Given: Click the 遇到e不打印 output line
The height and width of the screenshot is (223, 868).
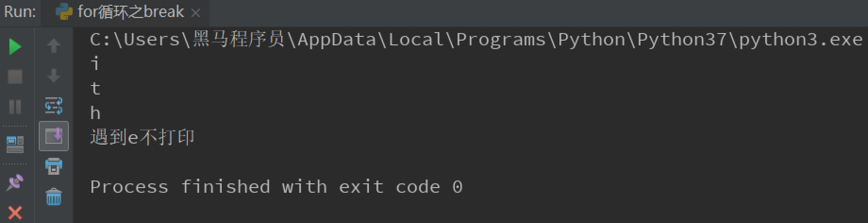Looking at the screenshot, I should tap(142, 137).
